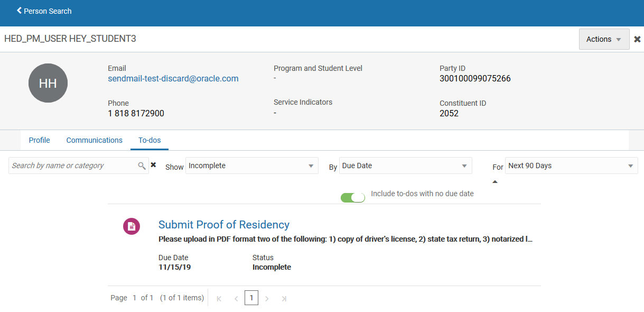
Task: Clear the to-do search field
Action: click(153, 165)
